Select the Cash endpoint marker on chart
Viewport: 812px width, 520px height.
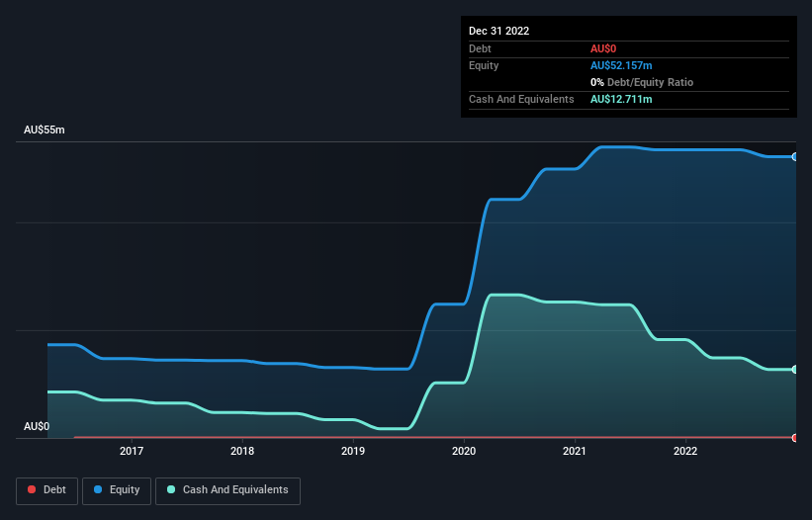click(795, 370)
